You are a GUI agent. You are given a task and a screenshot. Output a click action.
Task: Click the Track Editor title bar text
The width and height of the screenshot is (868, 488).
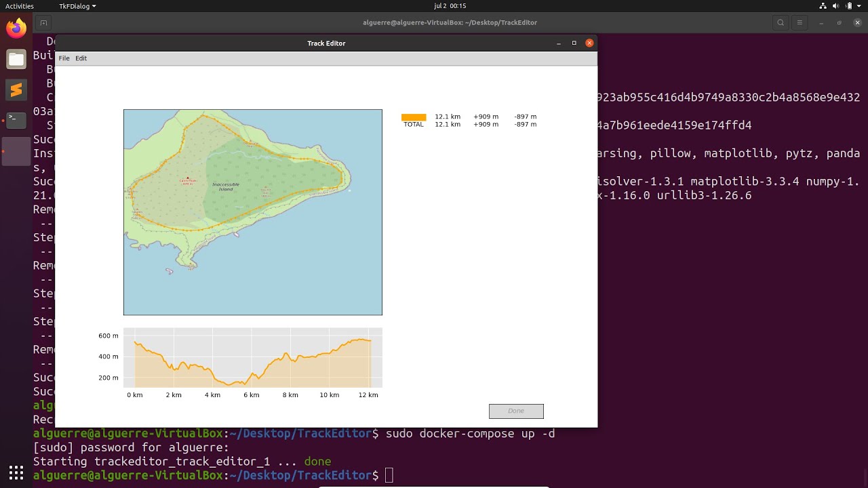[326, 43]
